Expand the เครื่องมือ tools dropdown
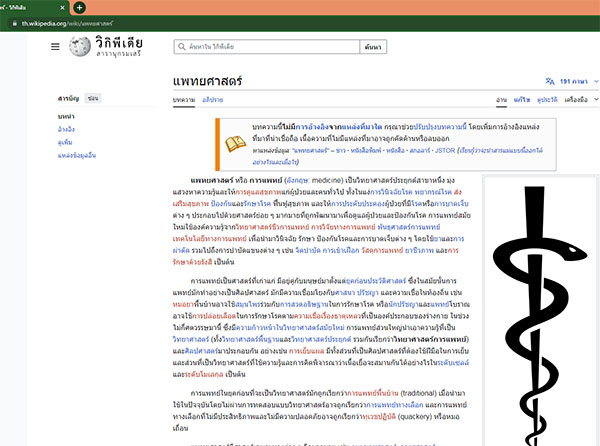 coord(581,99)
